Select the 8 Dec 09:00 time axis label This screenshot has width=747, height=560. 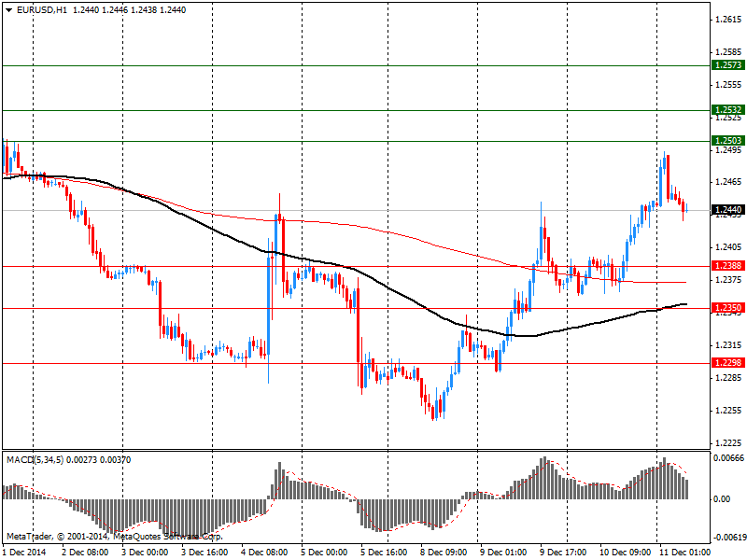click(444, 553)
